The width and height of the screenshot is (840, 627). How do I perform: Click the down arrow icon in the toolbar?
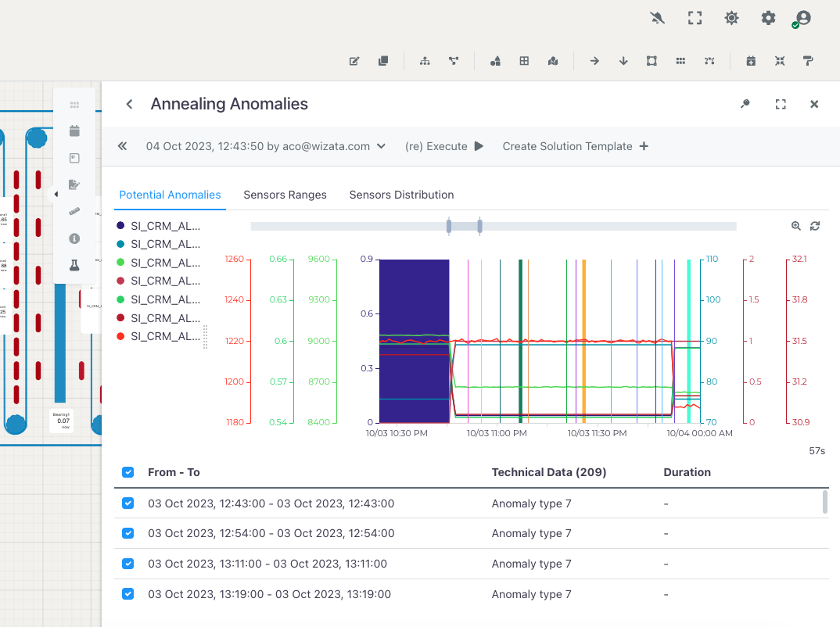tap(623, 61)
